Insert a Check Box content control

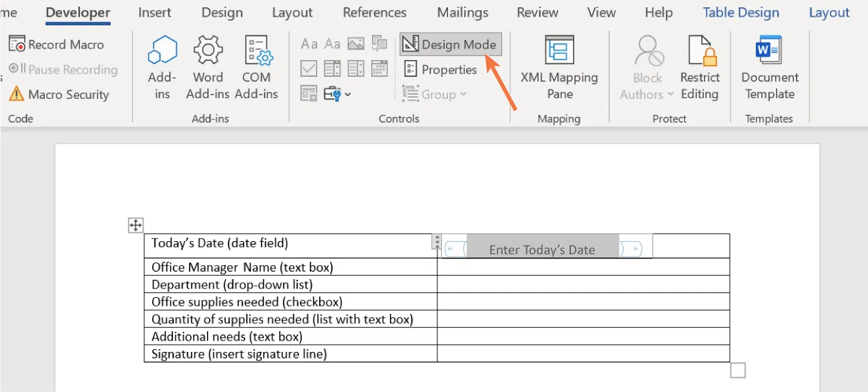pyautogui.click(x=308, y=69)
